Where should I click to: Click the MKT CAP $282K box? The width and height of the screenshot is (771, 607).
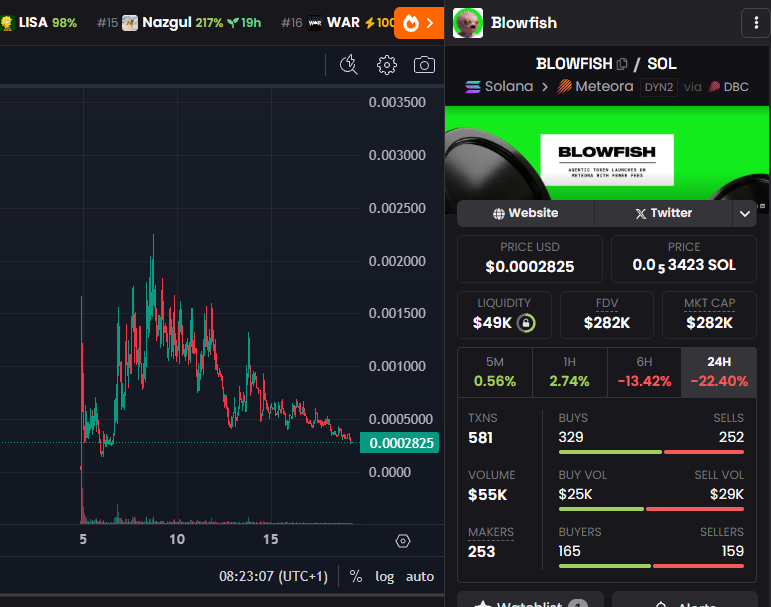pyautogui.click(x=709, y=315)
